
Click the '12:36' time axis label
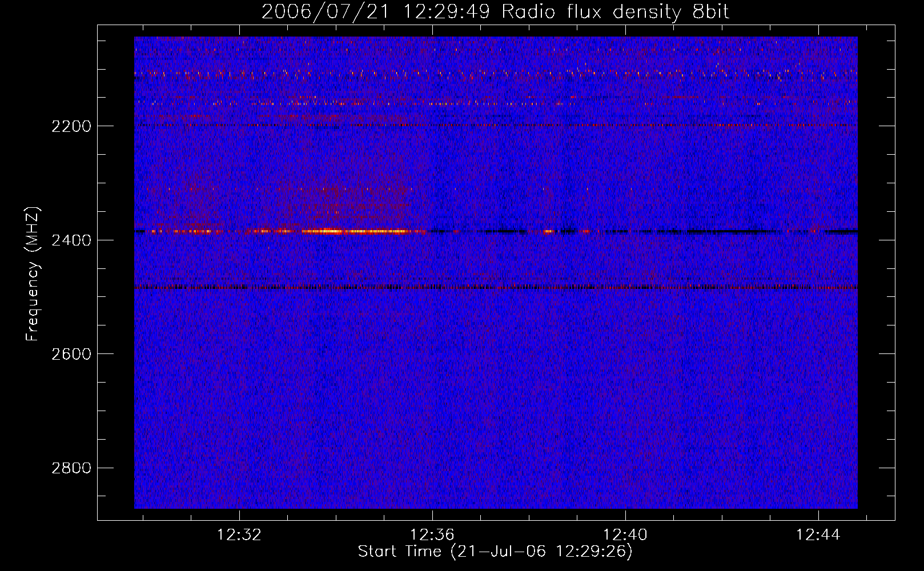click(x=432, y=535)
